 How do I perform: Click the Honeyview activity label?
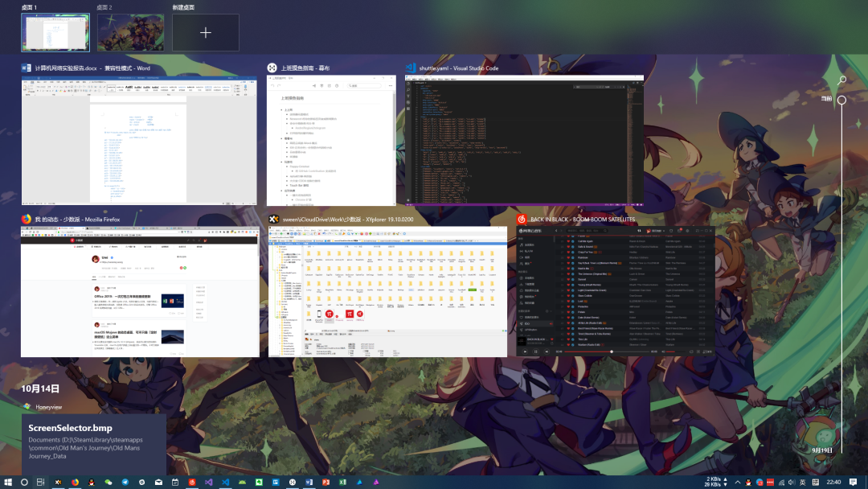coord(49,407)
